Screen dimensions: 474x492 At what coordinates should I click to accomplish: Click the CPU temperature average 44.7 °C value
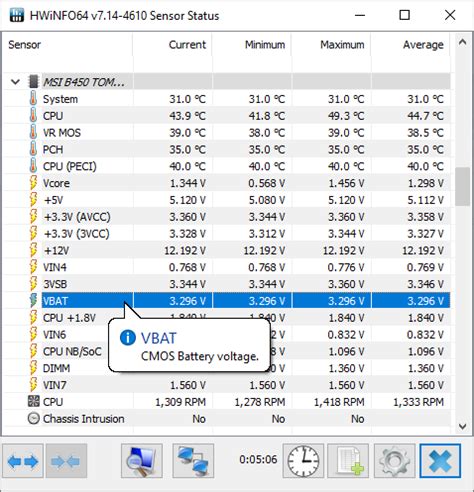pyautogui.click(x=425, y=116)
